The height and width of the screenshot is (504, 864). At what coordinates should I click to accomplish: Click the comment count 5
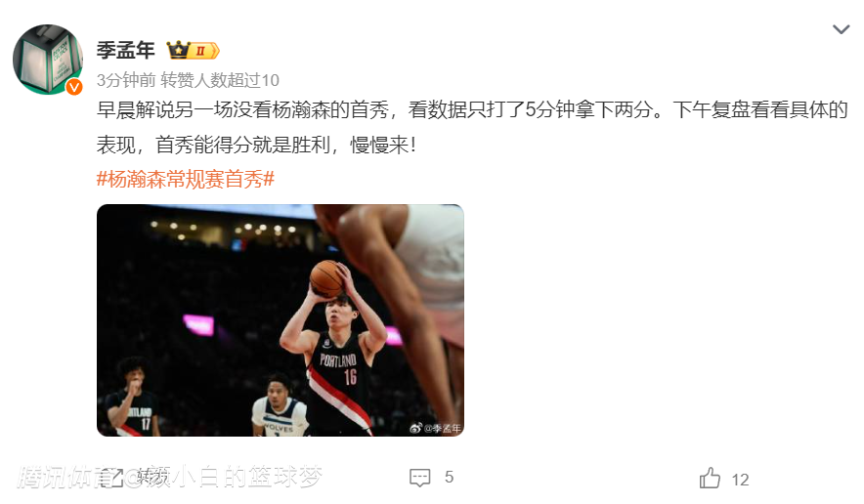pos(449,477)
